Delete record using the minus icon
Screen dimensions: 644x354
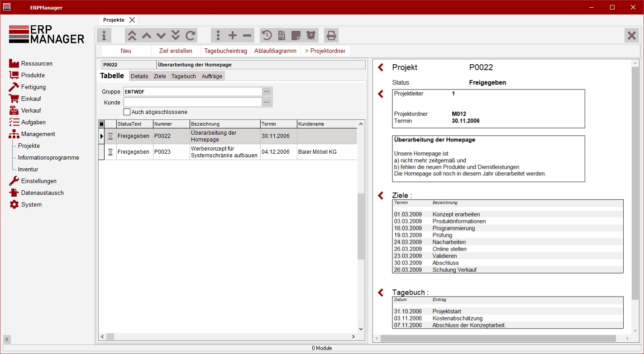pyautogui.click(x=247, y=35)
